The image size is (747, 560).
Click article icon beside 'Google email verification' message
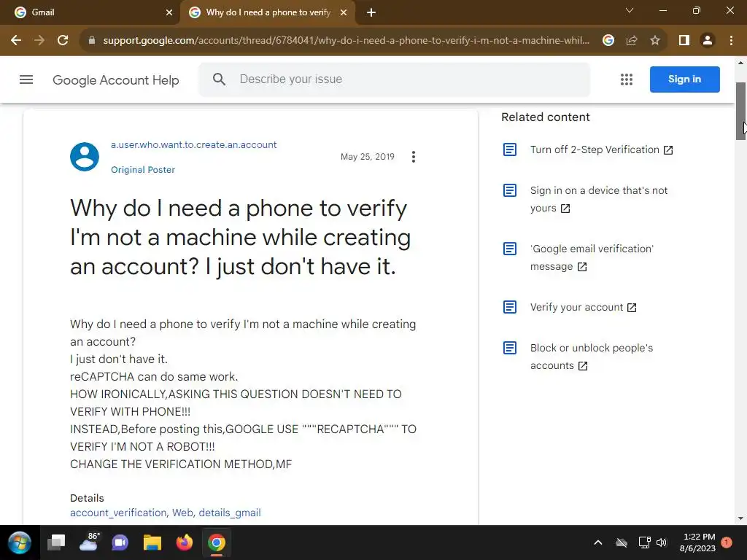click(510, 249)
